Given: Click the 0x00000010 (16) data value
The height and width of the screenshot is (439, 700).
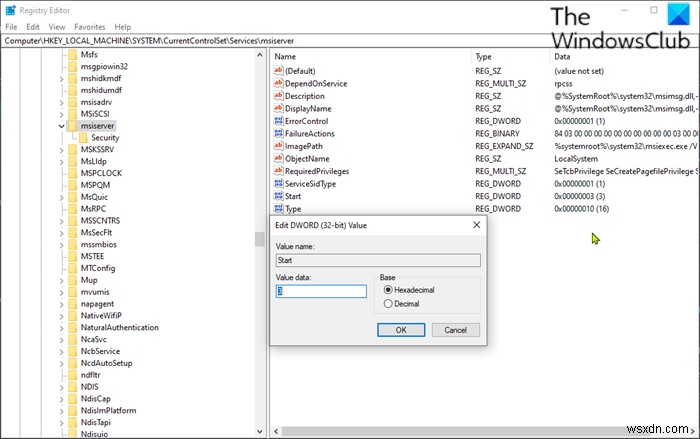Looking at the screenshot, I should click(581, 209).
